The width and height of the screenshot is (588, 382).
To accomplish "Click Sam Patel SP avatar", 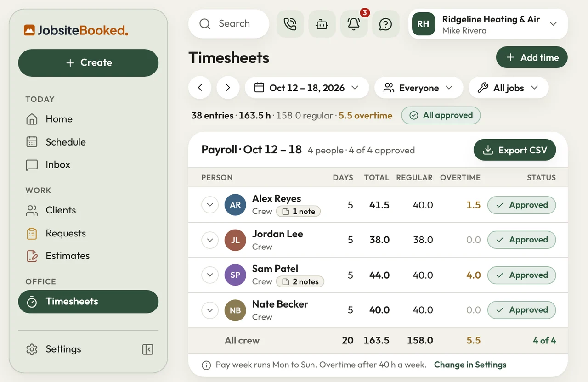I will coord(235,275).
